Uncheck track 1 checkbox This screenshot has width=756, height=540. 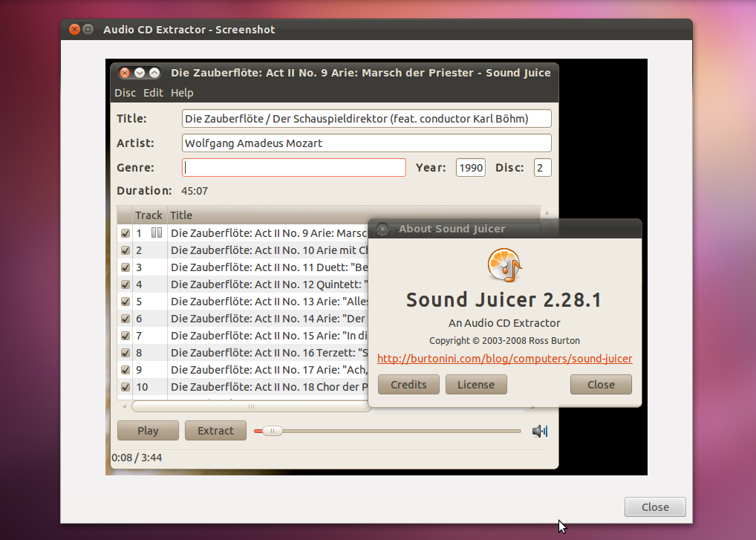click(x=126, y=233)
